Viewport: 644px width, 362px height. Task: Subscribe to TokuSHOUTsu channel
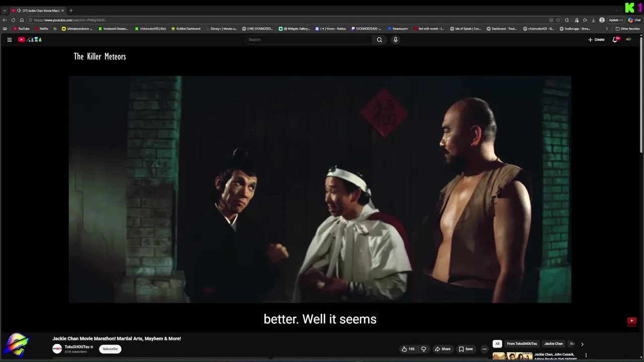click(110, 349)
